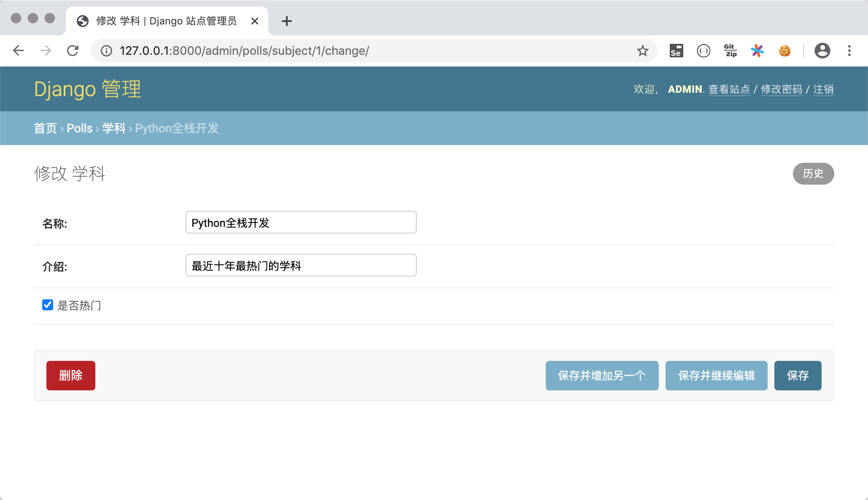
Task: Click in the 介绍 text field
Action: tap(301, 265)
